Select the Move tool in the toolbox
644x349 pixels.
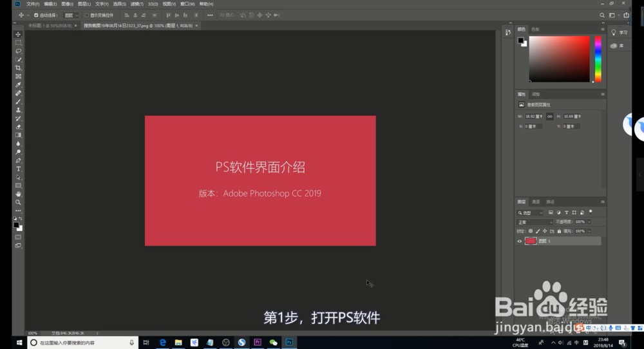(18, 35)
